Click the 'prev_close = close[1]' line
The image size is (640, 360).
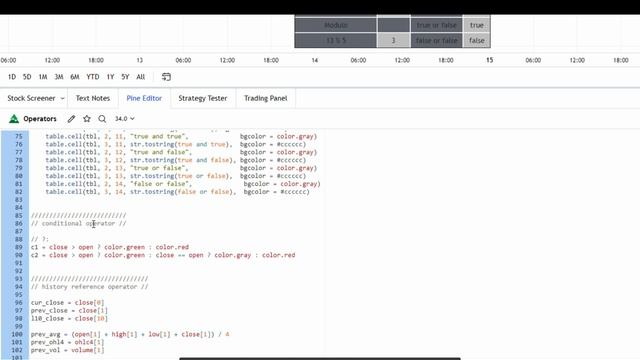69,311
